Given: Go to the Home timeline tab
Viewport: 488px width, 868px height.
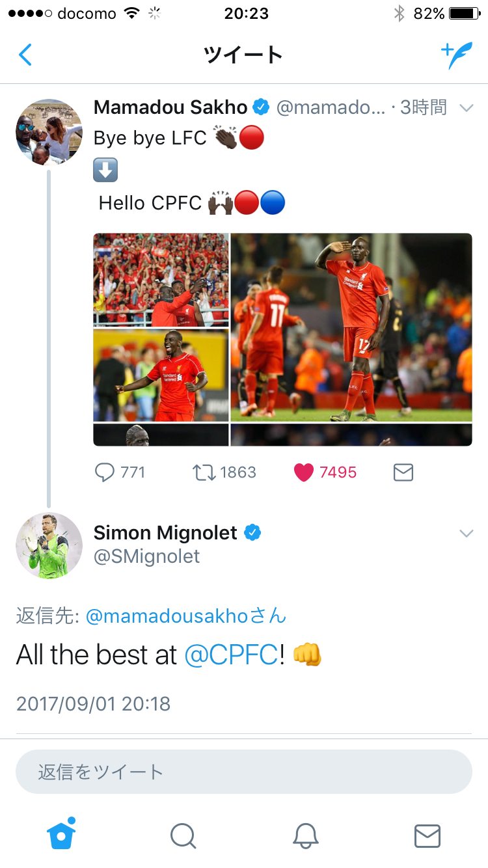Looking at the screenshot, I should tap(61, 834).
